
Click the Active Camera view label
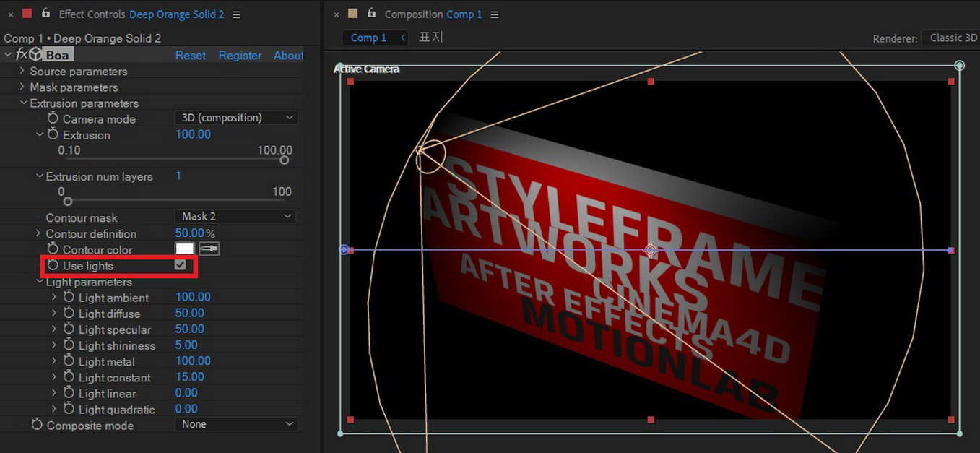click(367, 69)
